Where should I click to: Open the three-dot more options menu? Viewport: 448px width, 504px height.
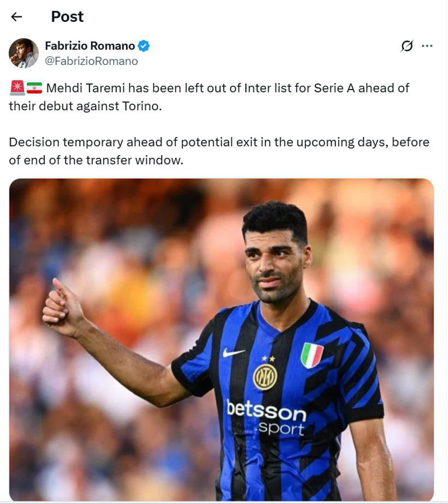[427, 46]
